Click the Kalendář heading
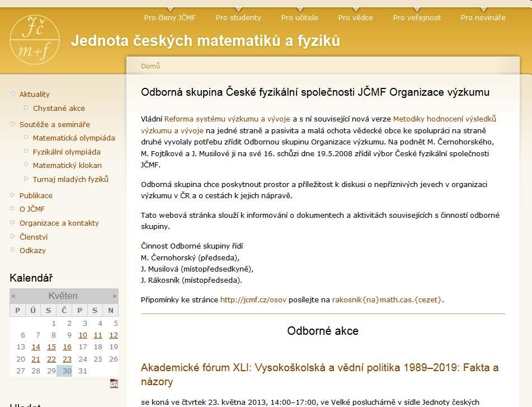 31,278
